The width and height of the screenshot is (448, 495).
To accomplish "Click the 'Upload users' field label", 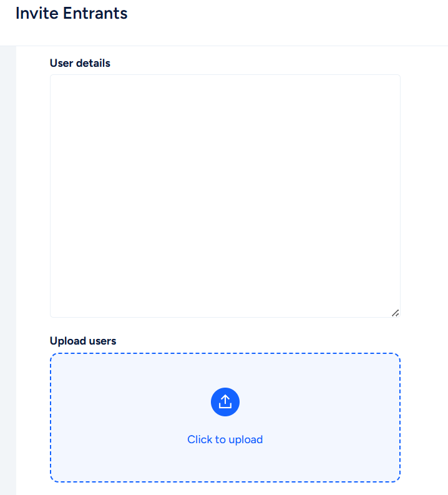I will coord(83,341).
